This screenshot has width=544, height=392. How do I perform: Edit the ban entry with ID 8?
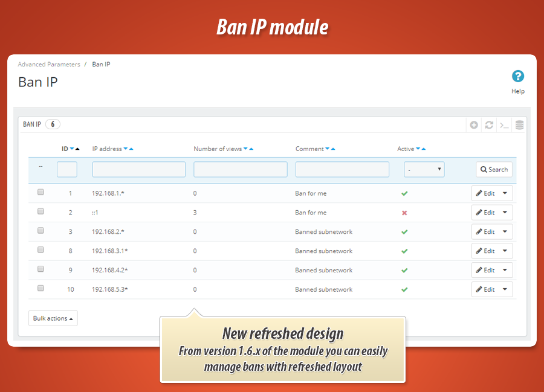click(x=485, y=251)
